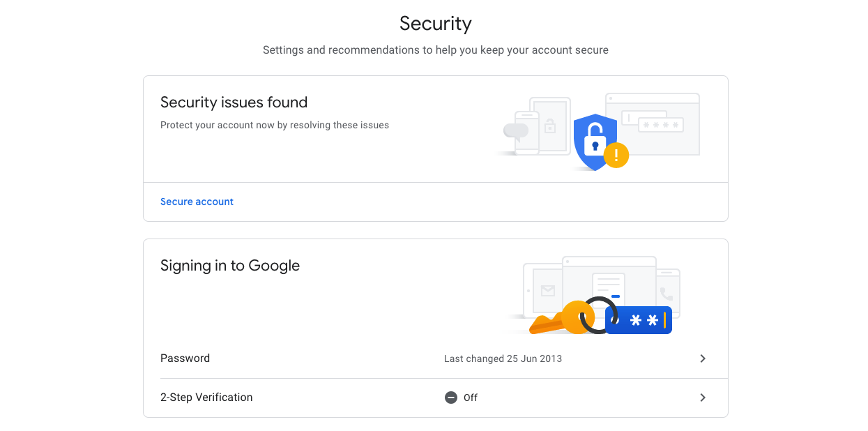Click the Secure account link

[x=197, y=202]
